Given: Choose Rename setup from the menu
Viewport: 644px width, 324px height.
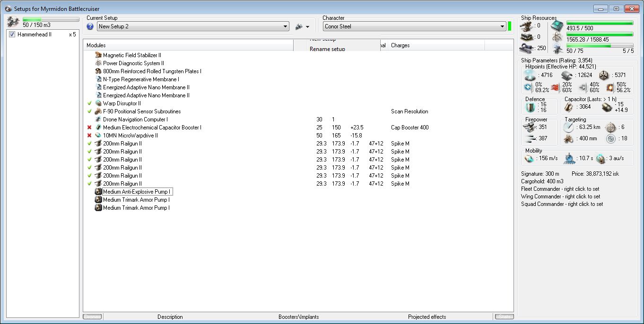Looking at the screenshot, I should (x=327, y=49).
